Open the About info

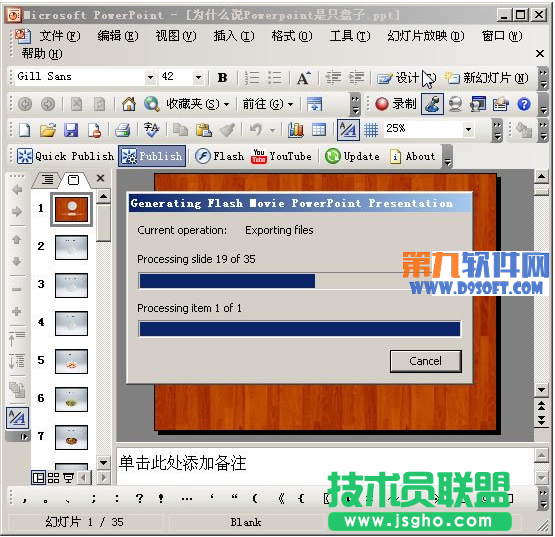(412, 156)
